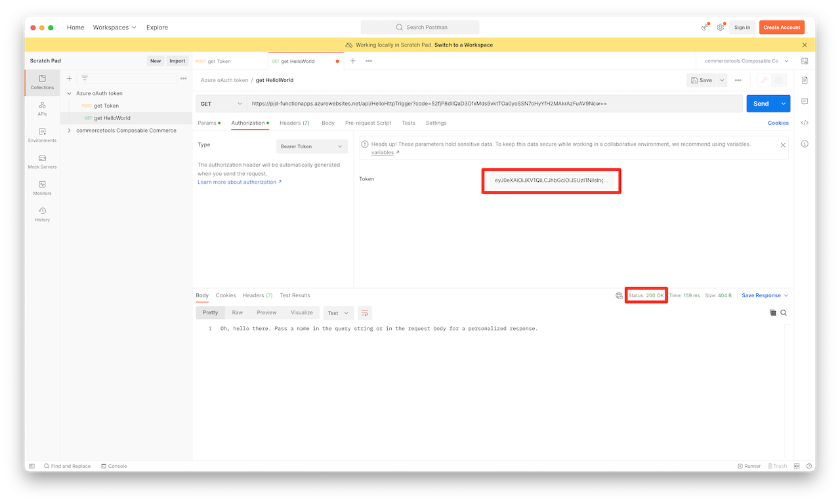840x504 pixels.
Task: Switch to the Pre-request Script tab
Action: [368, 123]
